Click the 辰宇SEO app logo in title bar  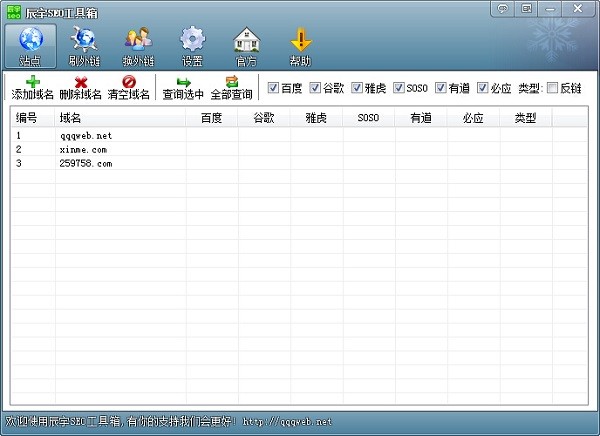tap(14, 12)
